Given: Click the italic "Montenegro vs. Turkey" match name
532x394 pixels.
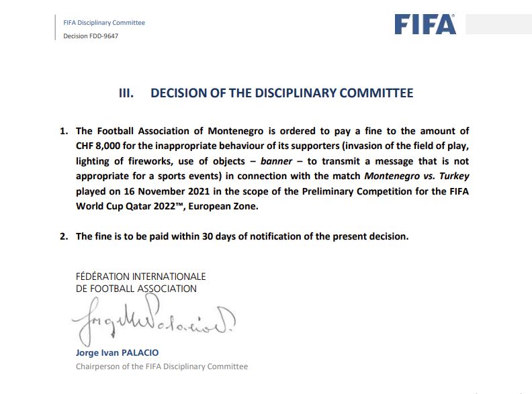Looking at the screenshot, I should (418, 177).
